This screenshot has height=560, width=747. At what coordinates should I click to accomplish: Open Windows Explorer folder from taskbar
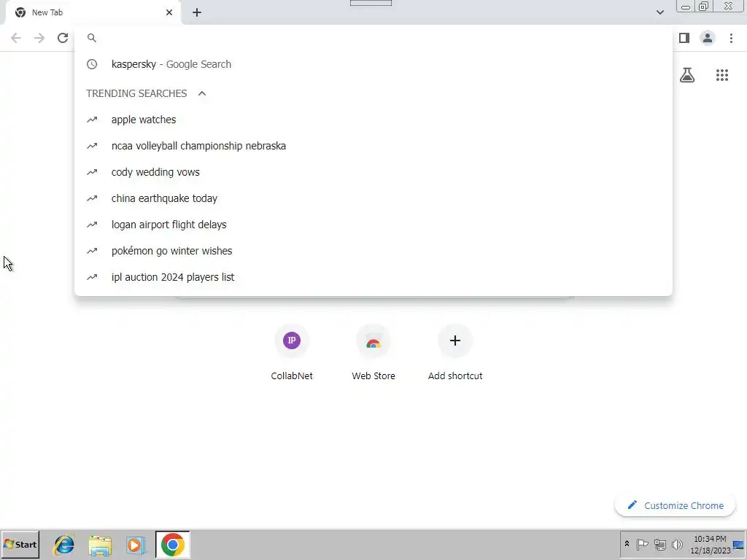tap(99, 545)
